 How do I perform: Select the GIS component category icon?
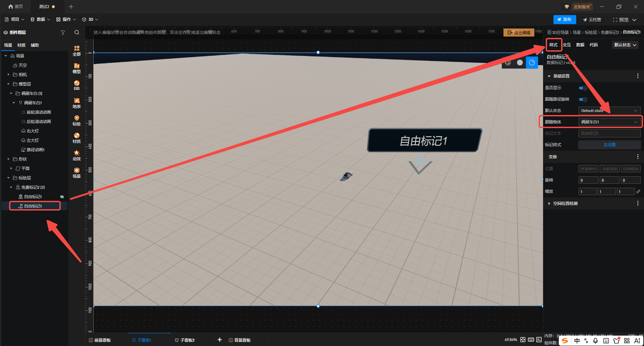click(76, 85)
